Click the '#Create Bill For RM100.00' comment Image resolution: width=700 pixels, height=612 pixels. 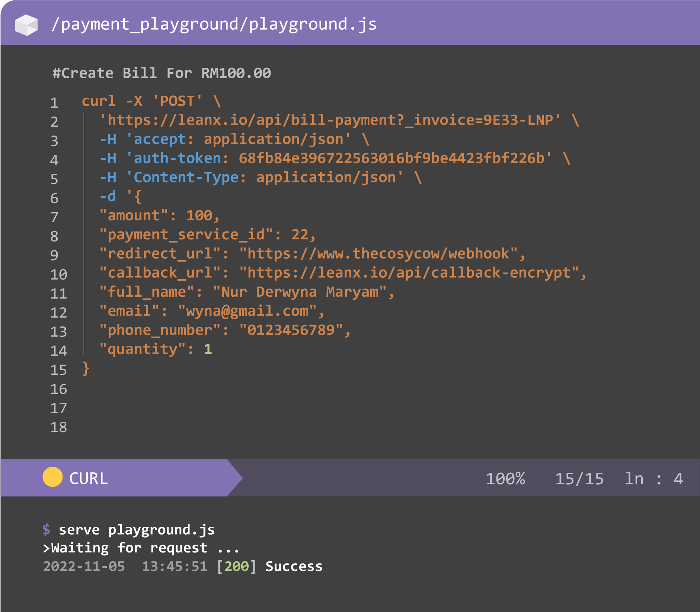pos(162,73)
